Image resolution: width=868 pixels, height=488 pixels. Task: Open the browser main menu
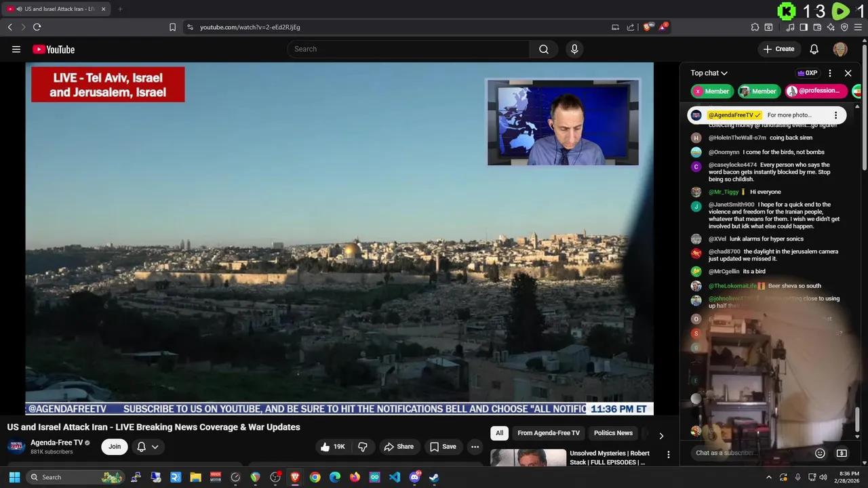858,27
